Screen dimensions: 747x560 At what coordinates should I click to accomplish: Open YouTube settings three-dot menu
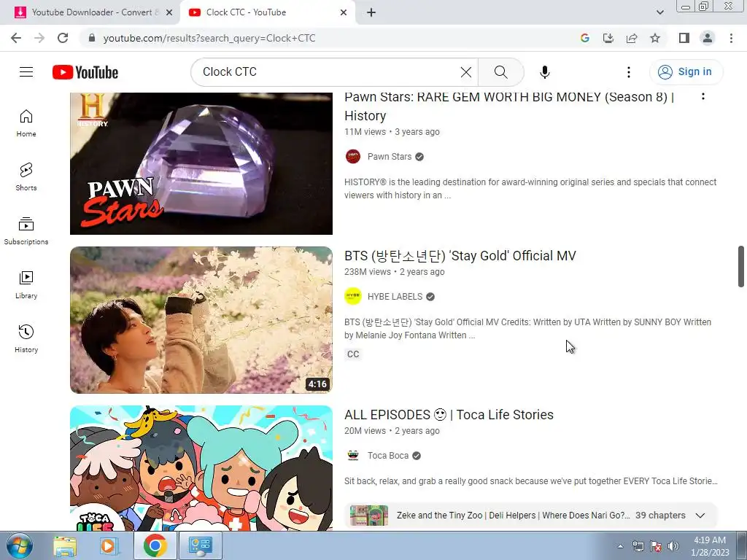pyautogui.click(x=628, y=72)
